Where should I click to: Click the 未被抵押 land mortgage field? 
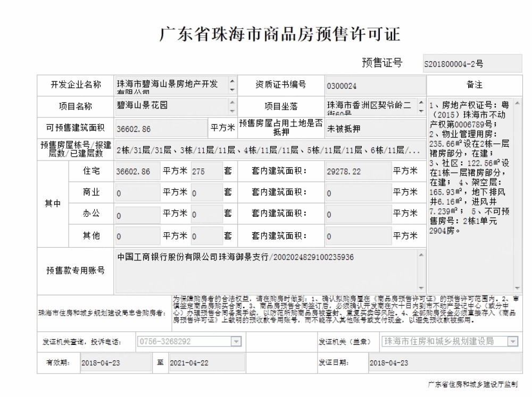point(376,129)
